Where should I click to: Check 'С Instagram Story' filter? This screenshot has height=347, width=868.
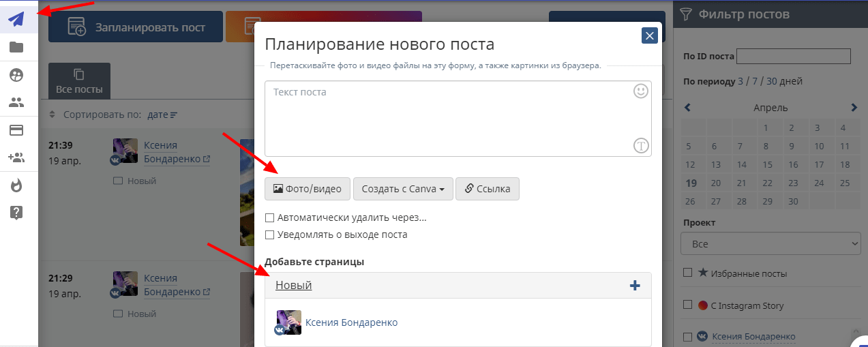click(687, 305)
